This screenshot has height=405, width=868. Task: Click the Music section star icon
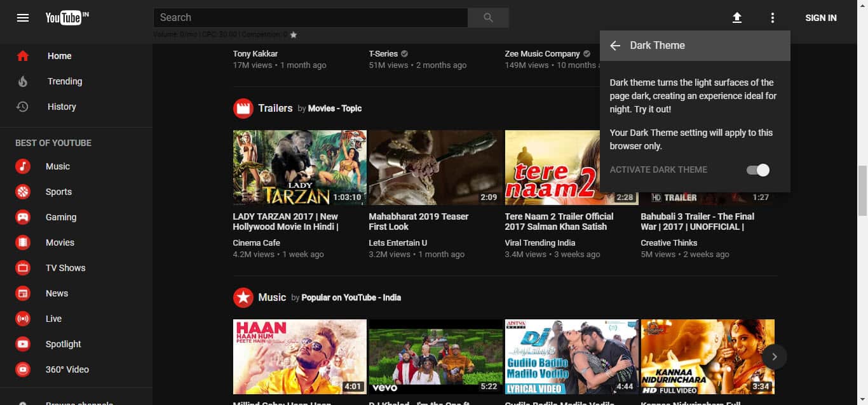coord(243,297)
